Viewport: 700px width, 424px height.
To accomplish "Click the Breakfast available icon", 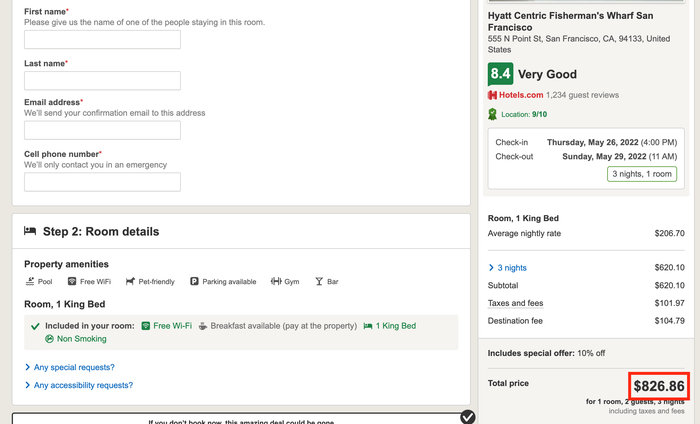I will click(203, 326).
